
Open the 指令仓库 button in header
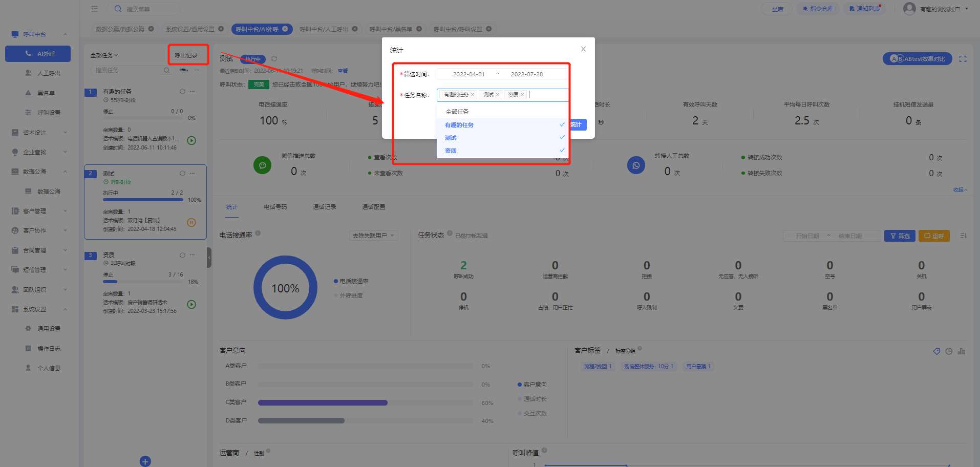[818, 9]
